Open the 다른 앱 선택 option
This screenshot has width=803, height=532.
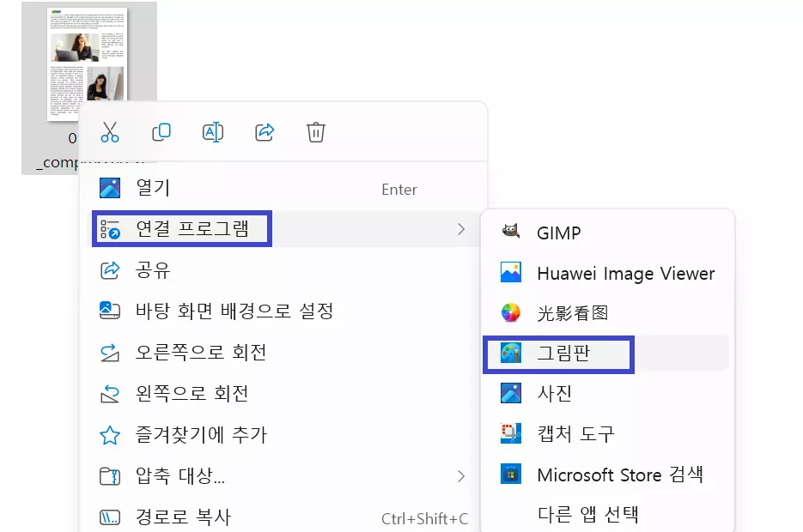(589, 513)
